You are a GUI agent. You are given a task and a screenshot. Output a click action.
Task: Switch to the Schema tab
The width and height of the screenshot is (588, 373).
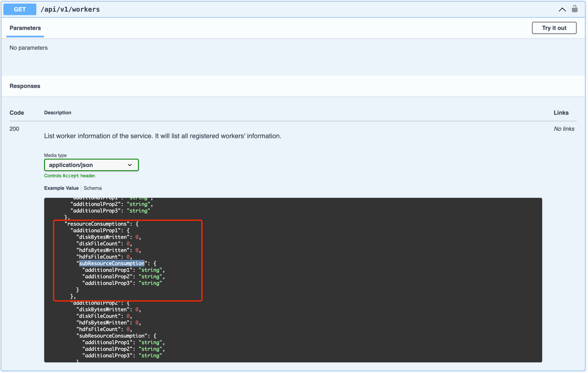pos(93,188)
